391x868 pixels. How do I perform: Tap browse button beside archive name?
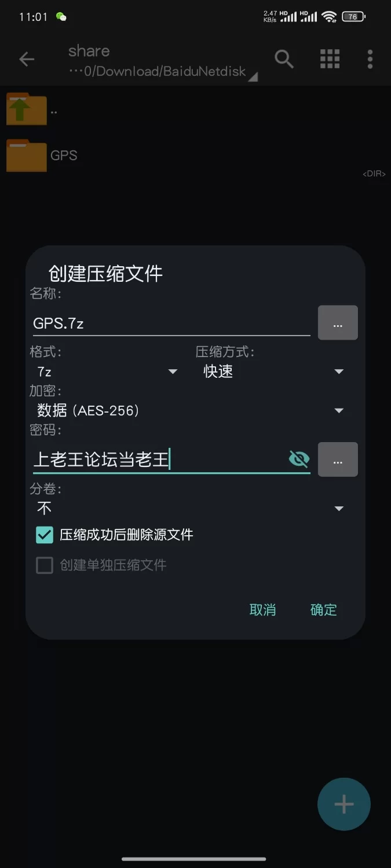click(338, 323)
